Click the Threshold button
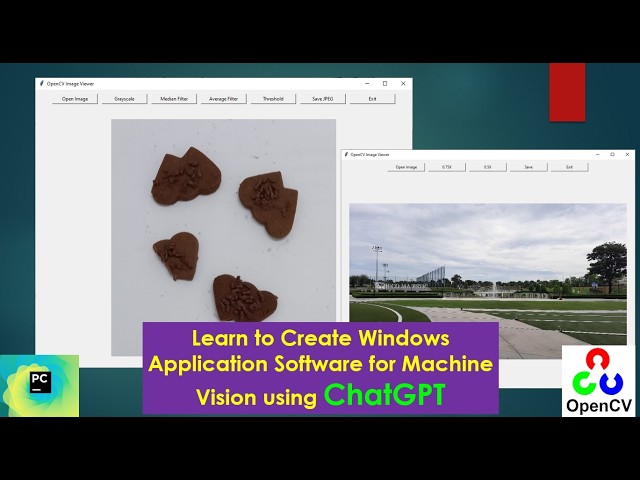 coord(273,99)
